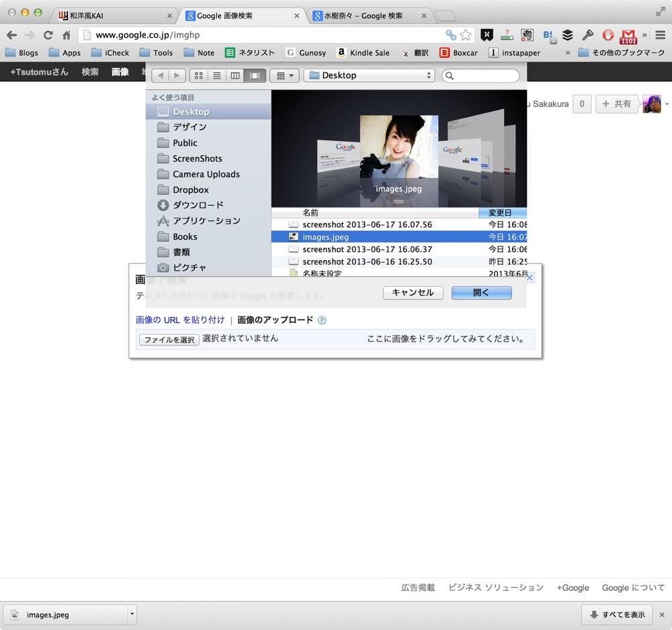Screen dimensions: 672x630
Task: Select the Cover Flow view button
Action: pyautogui.click(x=255, y=76)
